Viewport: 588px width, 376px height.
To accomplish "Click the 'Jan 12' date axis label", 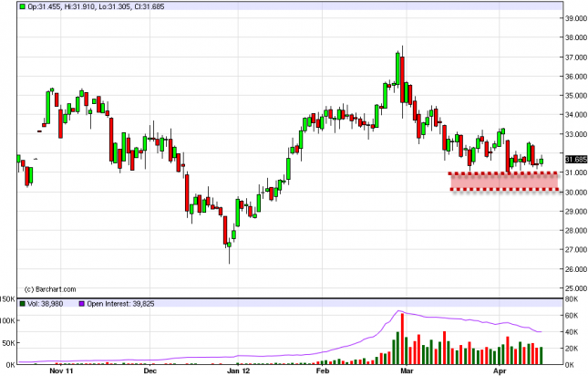I will pos(238,371).
